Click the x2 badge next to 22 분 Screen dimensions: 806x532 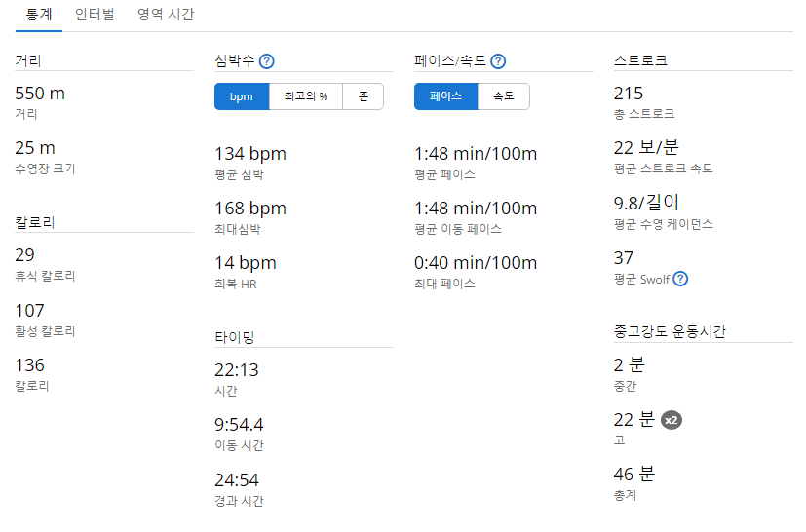pos(672,420)
